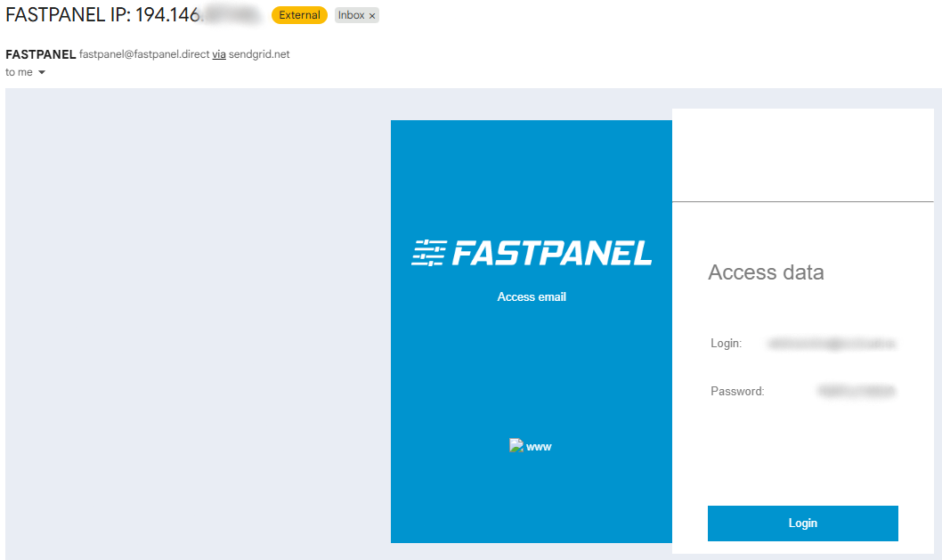The width and height of the screenshot is (942, 560).
Task: Click the yellow External badge
Action: (299, 15)
